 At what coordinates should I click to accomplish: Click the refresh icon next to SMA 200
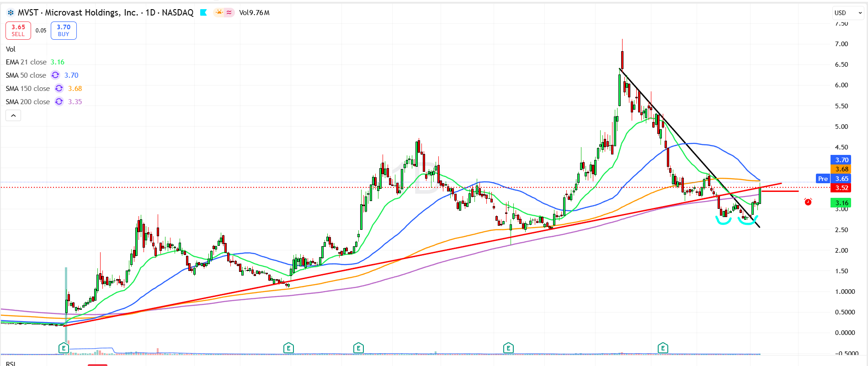59,101
